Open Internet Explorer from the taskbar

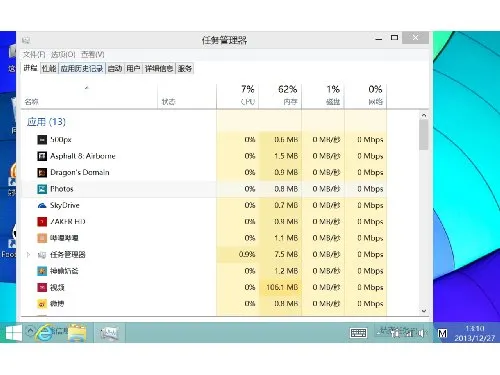pos(45,333)
